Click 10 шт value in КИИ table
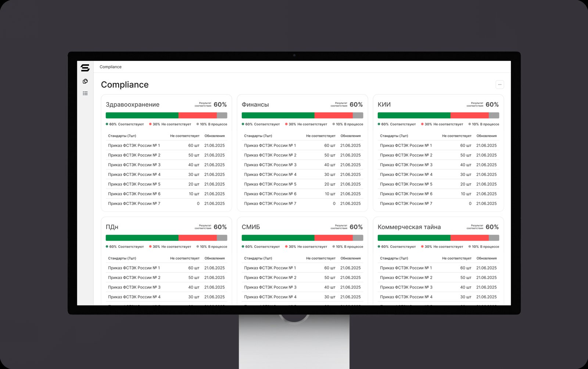This screenshot has width=588, height=369. pos(466,194)
